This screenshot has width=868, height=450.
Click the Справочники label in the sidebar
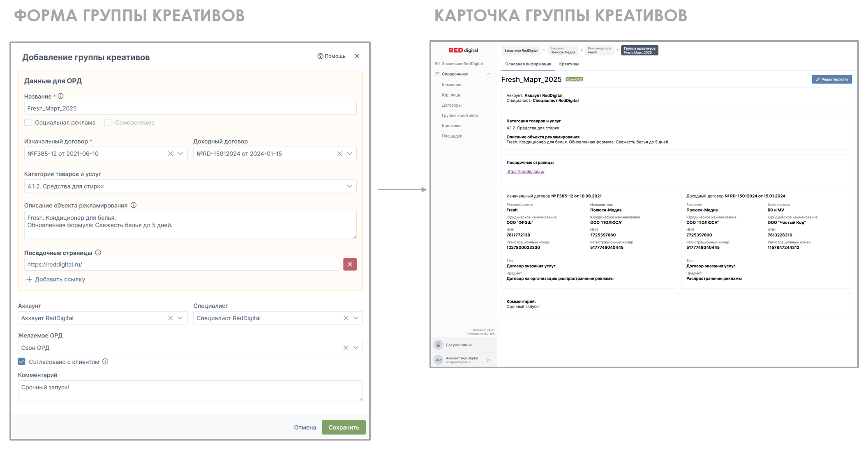click(455, 74)
